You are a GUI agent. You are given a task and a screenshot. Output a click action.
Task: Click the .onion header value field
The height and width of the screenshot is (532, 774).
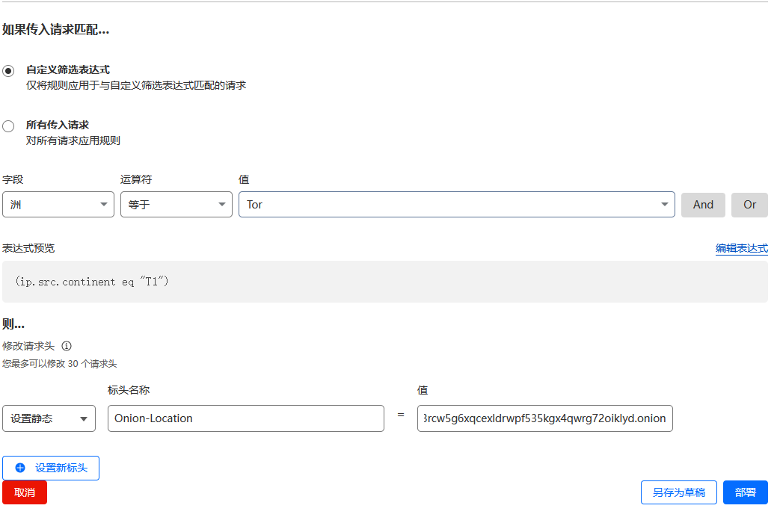544,418
